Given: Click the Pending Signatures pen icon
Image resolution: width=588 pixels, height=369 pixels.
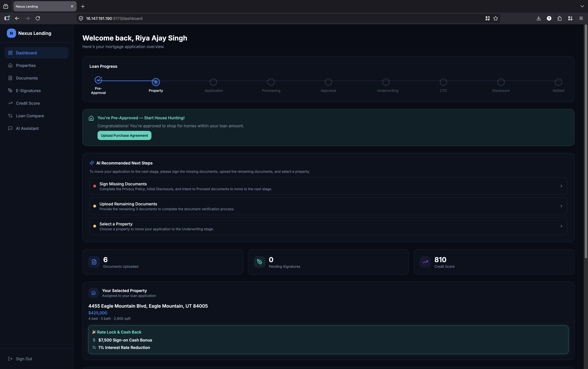Looking at the screenshot, I should (260, 262).
